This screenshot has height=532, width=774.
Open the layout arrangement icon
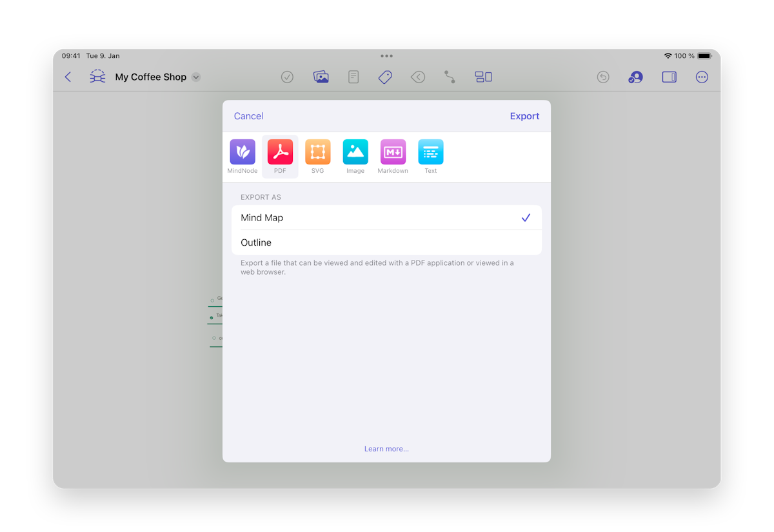(x=483, y=77)
